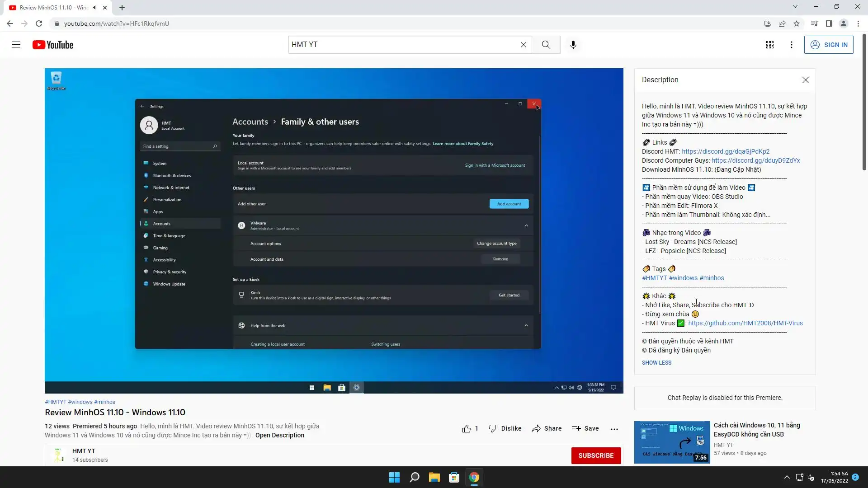Open the HMT-Virus GitHub link

click(x=745, y=323)
